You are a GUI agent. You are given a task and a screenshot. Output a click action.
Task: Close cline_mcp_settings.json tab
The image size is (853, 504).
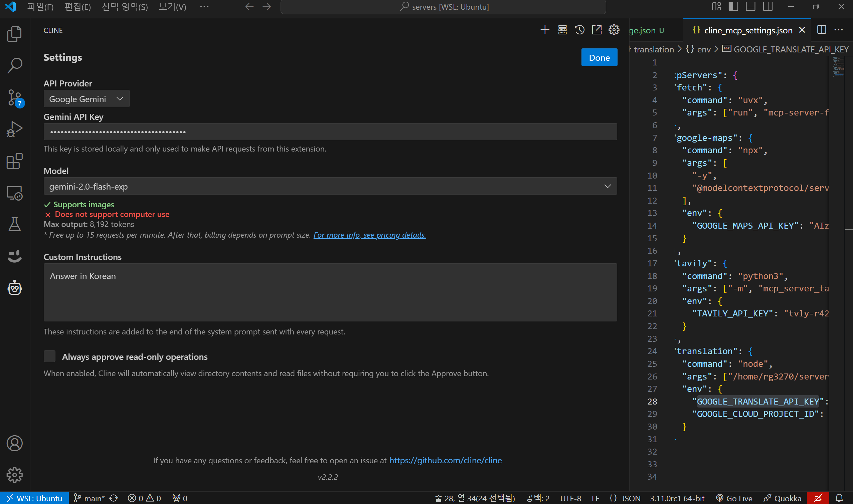pos(802,30)
